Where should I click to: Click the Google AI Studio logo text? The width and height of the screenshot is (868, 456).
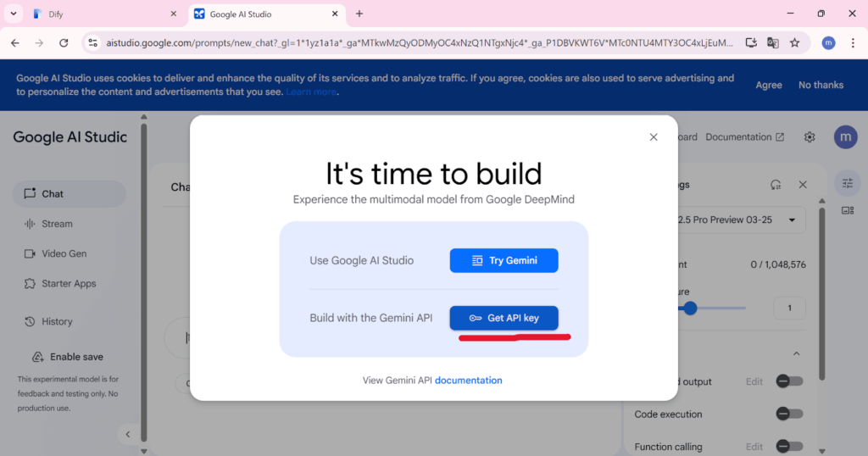pos(70,137)
